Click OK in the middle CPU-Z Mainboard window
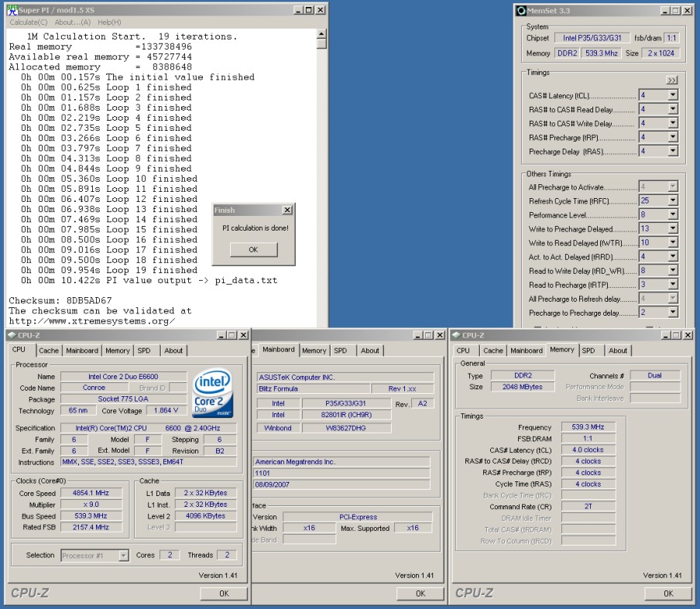Screen dimensions: 700x609 420,594
